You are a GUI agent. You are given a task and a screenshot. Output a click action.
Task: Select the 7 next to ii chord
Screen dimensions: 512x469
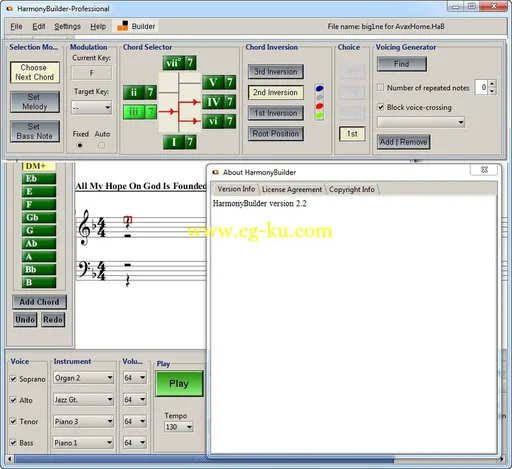click(151, 92)
